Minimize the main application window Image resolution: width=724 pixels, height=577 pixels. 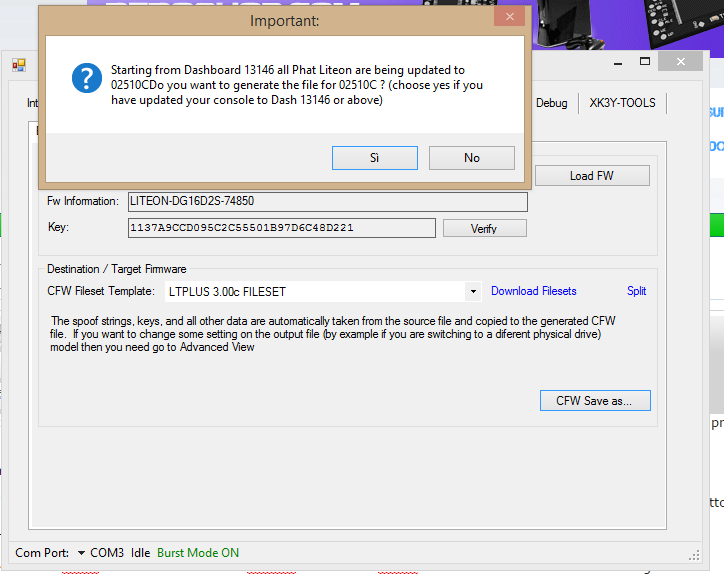pos(618,62)
